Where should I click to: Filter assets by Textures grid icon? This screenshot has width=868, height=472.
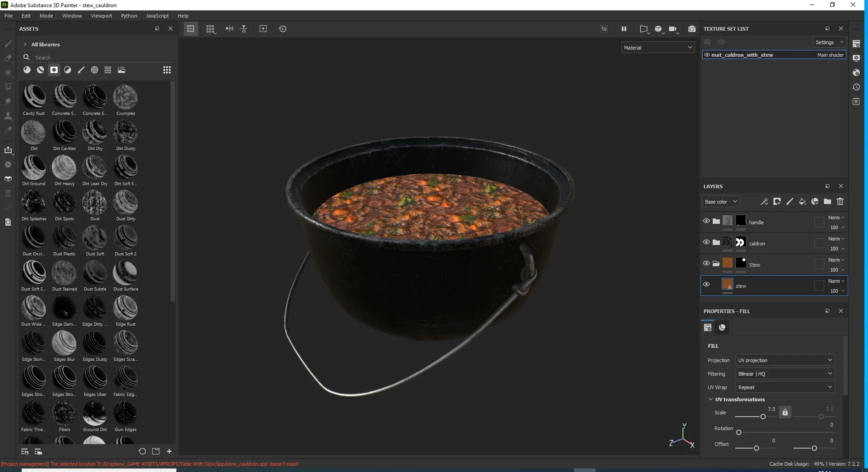pos(108,70)
